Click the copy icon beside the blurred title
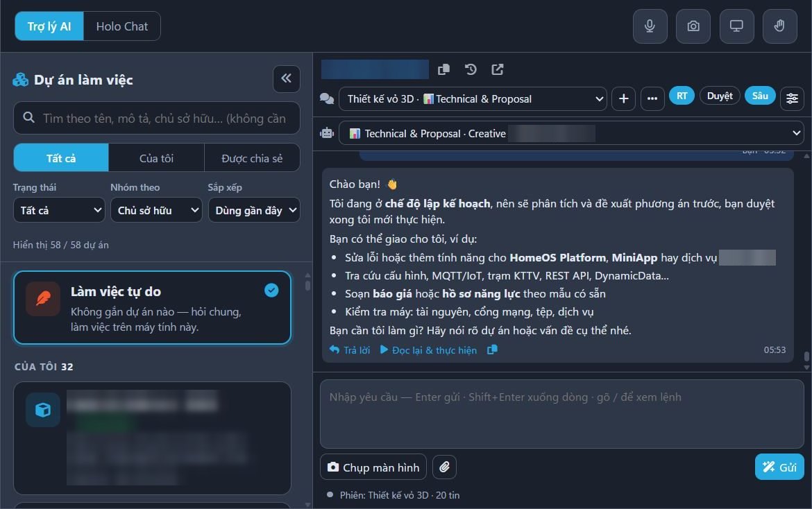Image resolution: width=812 pixels, height=509 pixels. pos(443,69)
